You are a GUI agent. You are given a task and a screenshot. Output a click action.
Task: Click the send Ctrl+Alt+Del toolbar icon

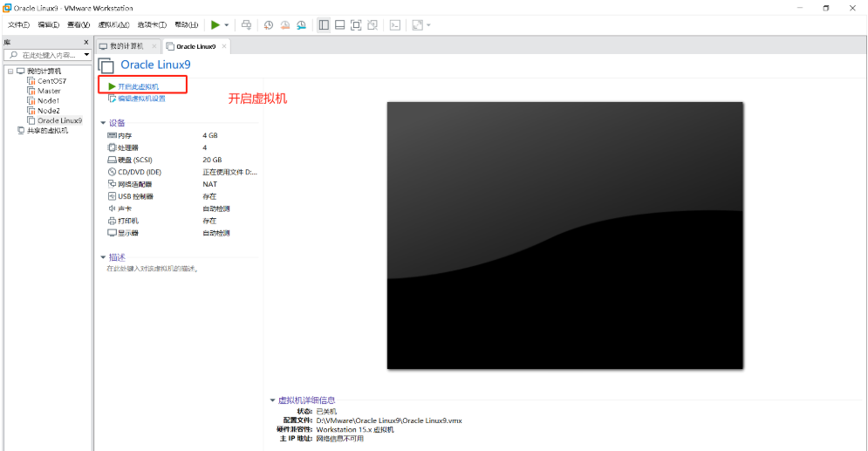[x=246, y=25]
